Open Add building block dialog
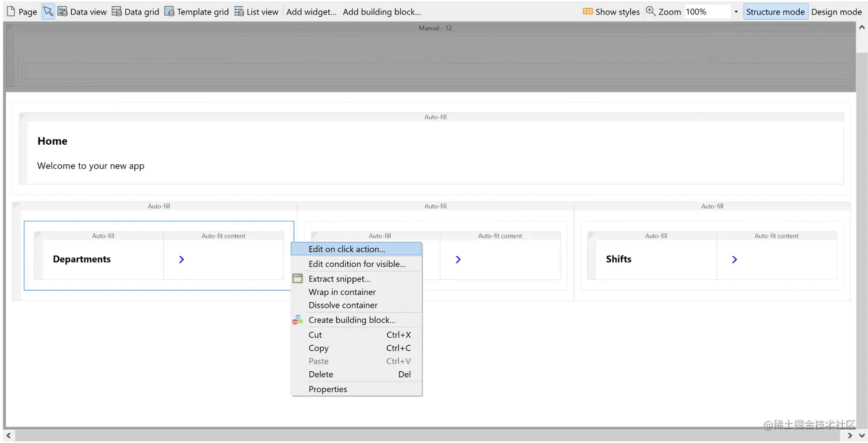This screenshot has width=868, height=443. [x=382, y=11]
